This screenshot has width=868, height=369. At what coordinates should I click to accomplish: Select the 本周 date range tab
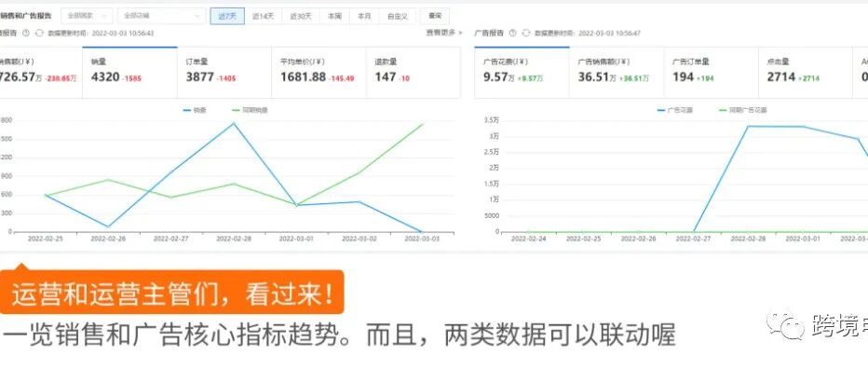point(334,16)
